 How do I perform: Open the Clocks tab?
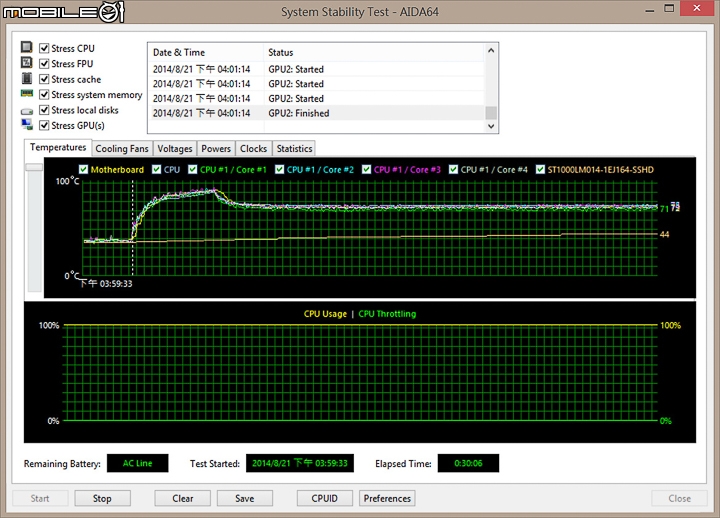(253, 149)
